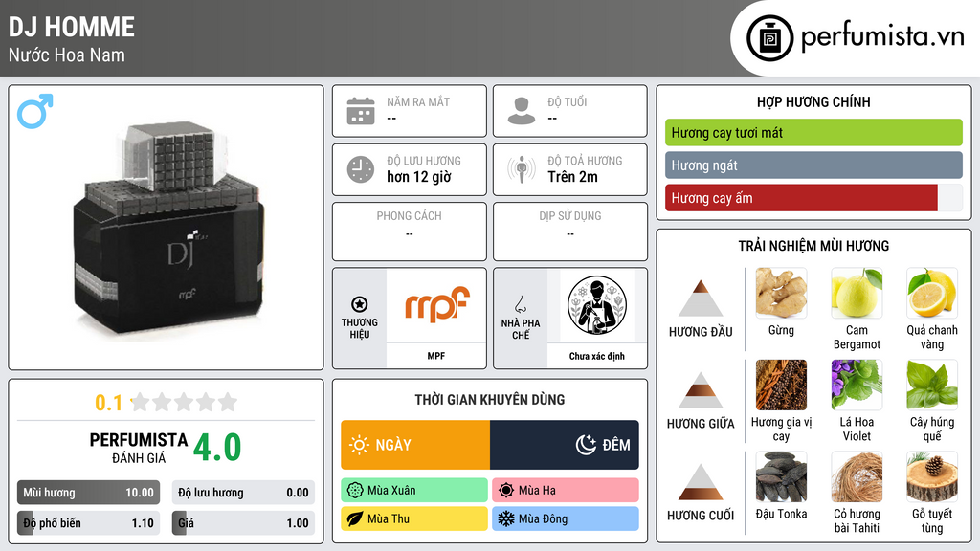Viewport: 980px width, 551px height.
Task: Click the Giá 1.00 score bar
Action: tap(243, 523)
